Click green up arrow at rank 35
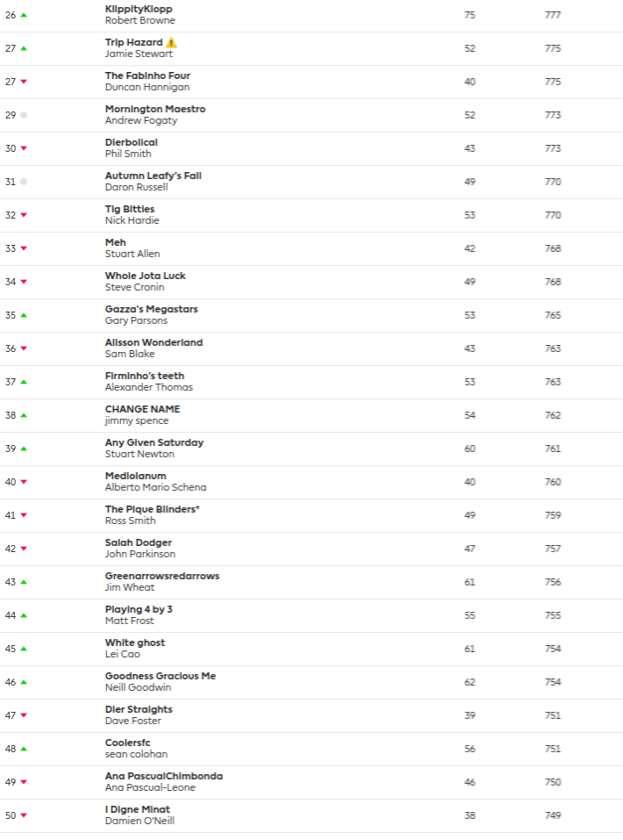The height and width of the screenshot is (840, 623). (24, 315)
